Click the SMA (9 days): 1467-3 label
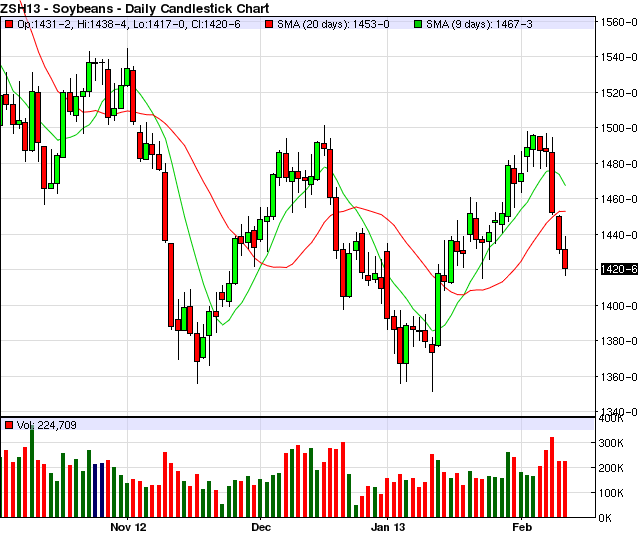640x536 pixels. [x=479, y=24]
